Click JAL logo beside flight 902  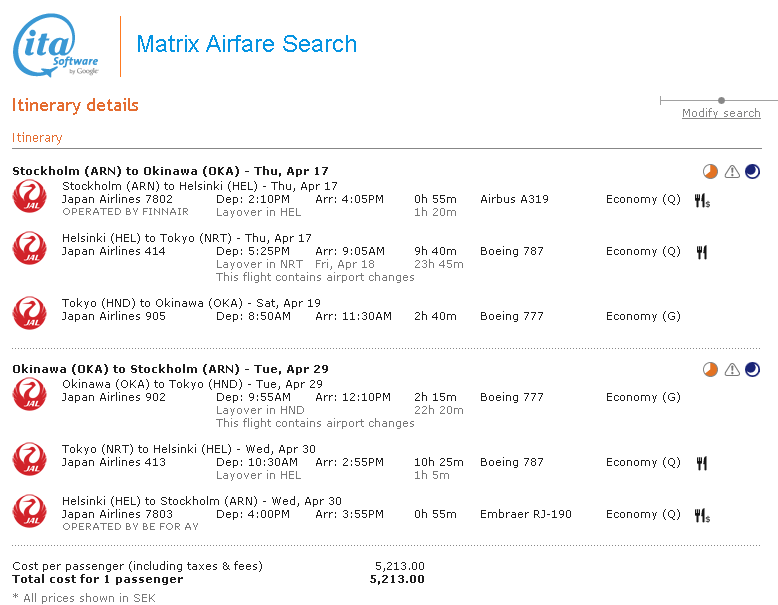point(29,393)
